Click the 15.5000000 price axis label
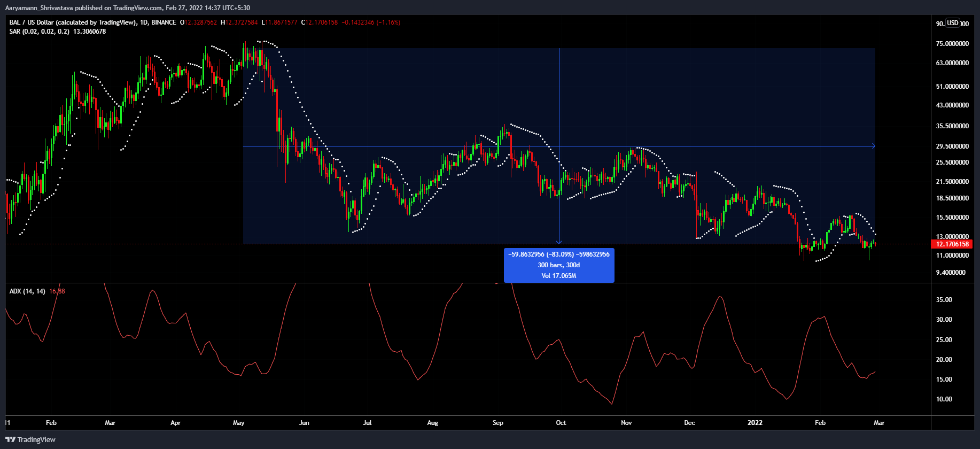 952,218
